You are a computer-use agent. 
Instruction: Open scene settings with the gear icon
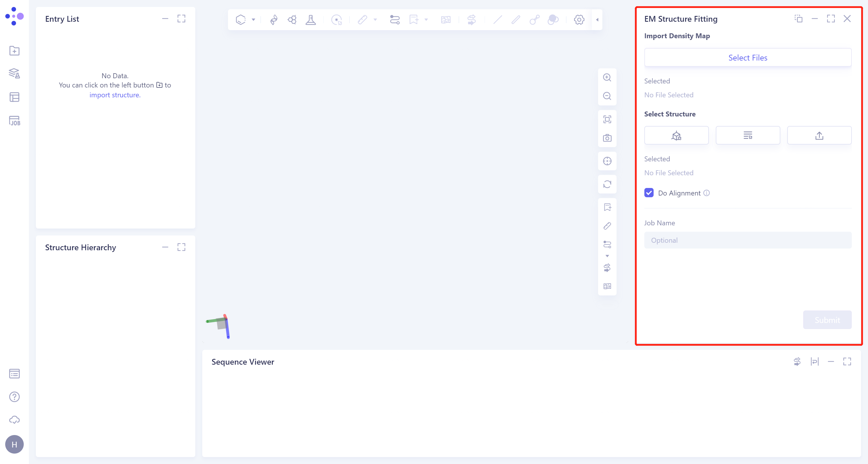[579, 20]
